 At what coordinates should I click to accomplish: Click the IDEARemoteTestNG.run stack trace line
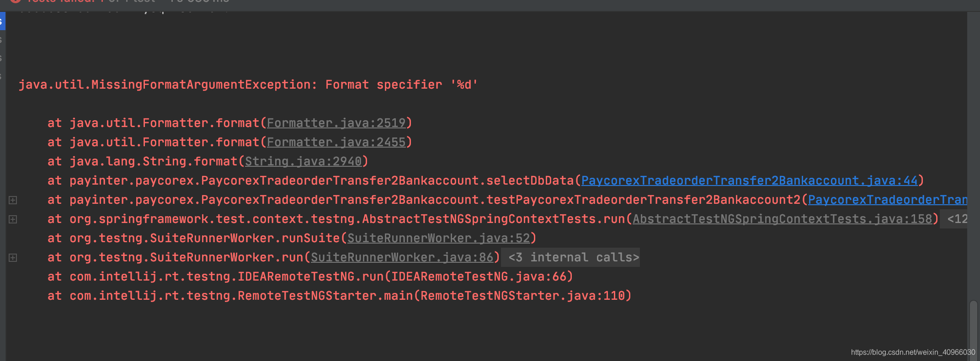(310, 276)
